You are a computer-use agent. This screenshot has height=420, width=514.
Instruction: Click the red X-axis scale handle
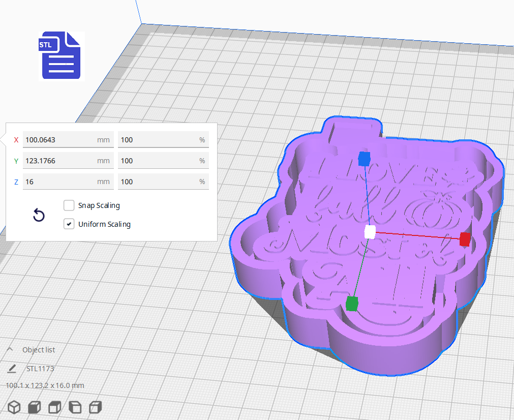464,239
